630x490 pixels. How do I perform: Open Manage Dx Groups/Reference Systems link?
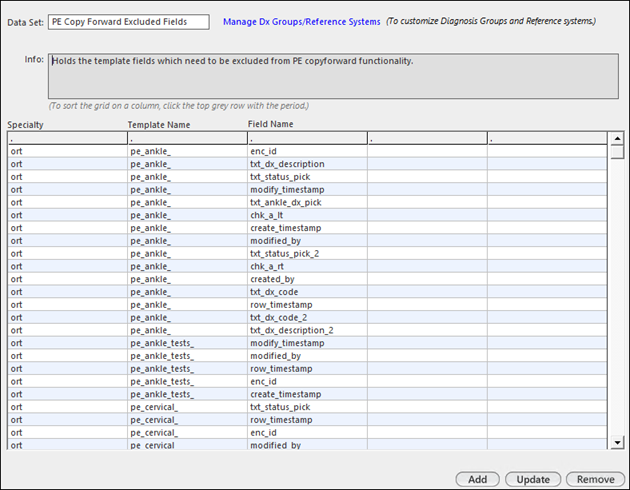[x=301, y=22]
